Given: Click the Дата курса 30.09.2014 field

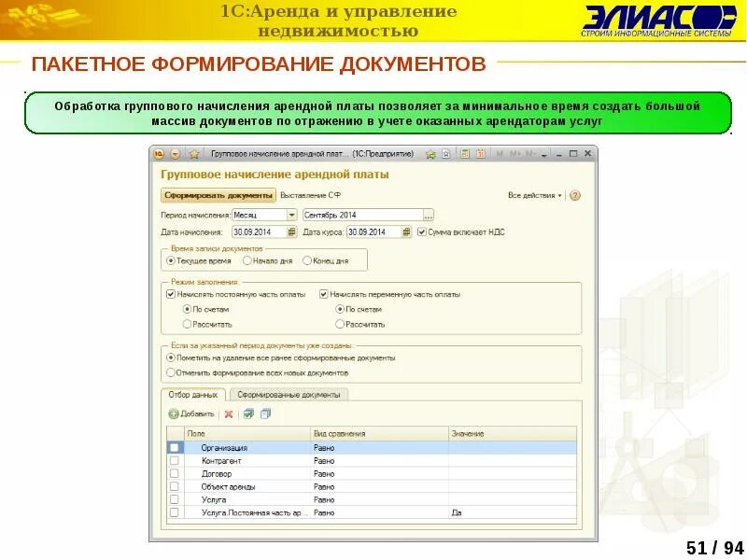Looking at the screenshot, I should coord(374,231).
